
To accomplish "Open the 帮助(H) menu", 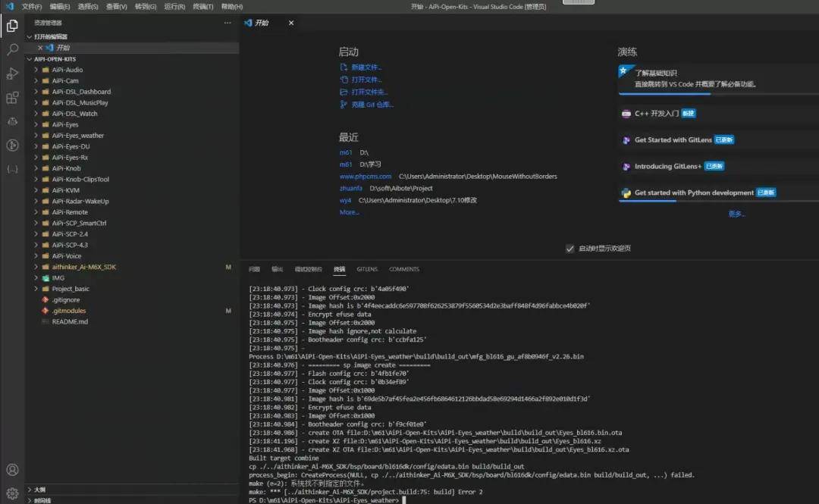I will (x=231, y=6).
